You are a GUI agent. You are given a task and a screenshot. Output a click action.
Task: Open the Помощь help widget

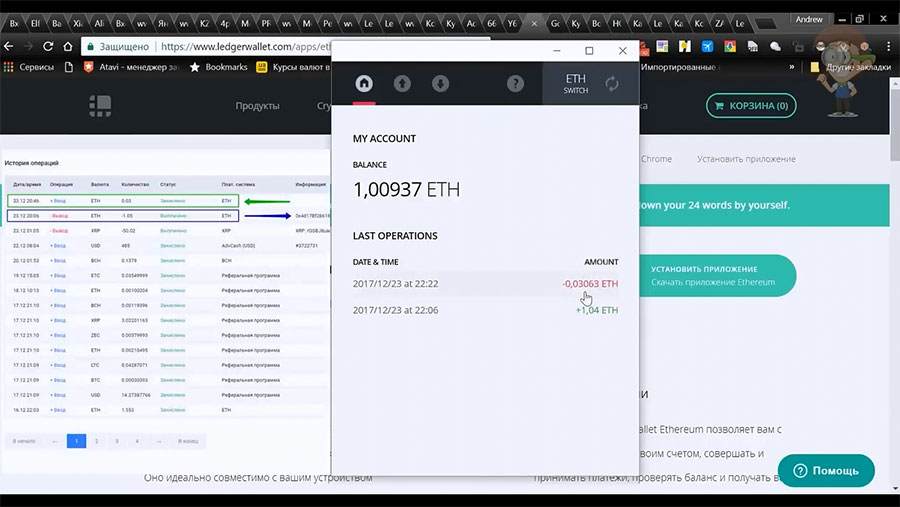point(826,471)
